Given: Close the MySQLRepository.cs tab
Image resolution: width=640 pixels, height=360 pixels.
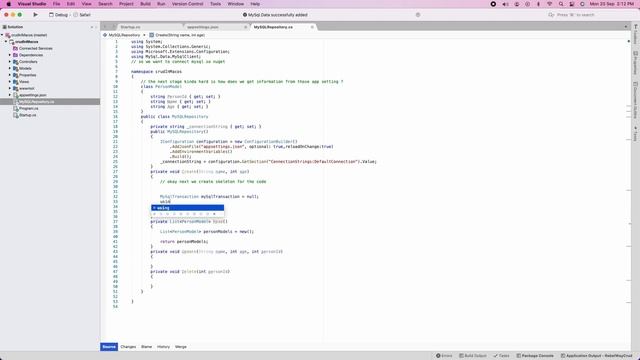Looking at the screenshot, I should pyautogui.click(x=312, y=27).
